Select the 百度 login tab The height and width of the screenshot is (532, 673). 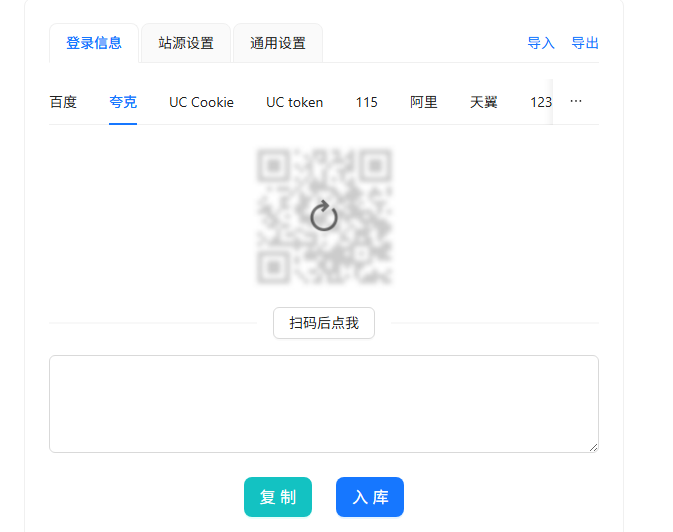pos(63,102)
